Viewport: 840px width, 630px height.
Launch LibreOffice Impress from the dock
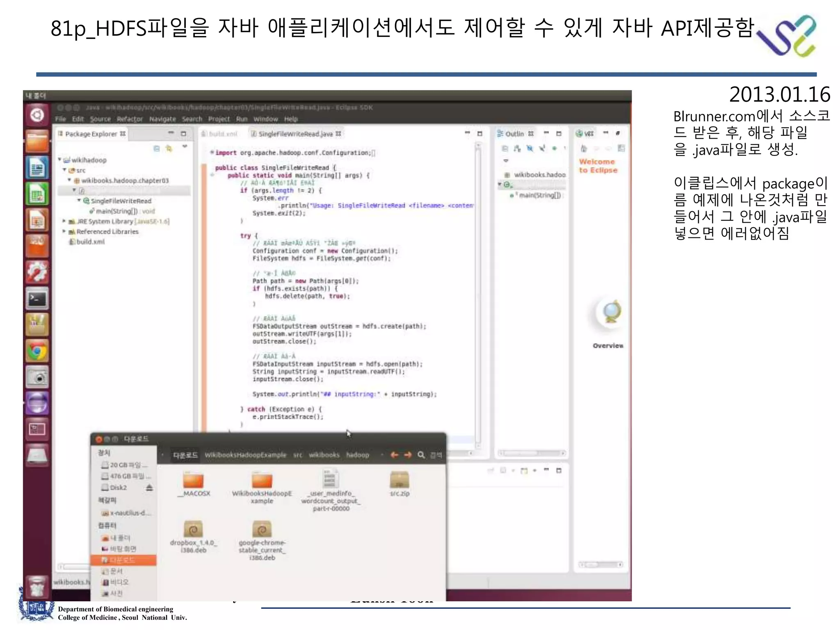[37, 220]
